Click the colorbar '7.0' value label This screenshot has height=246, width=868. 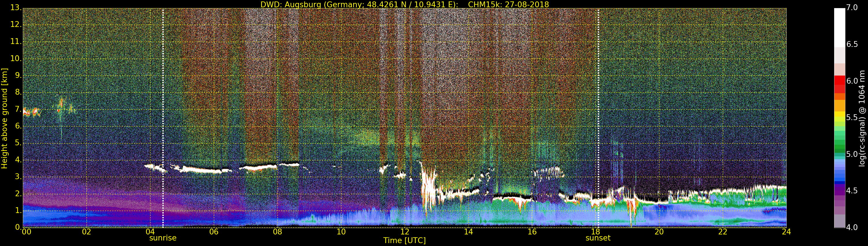click(852, 8)
